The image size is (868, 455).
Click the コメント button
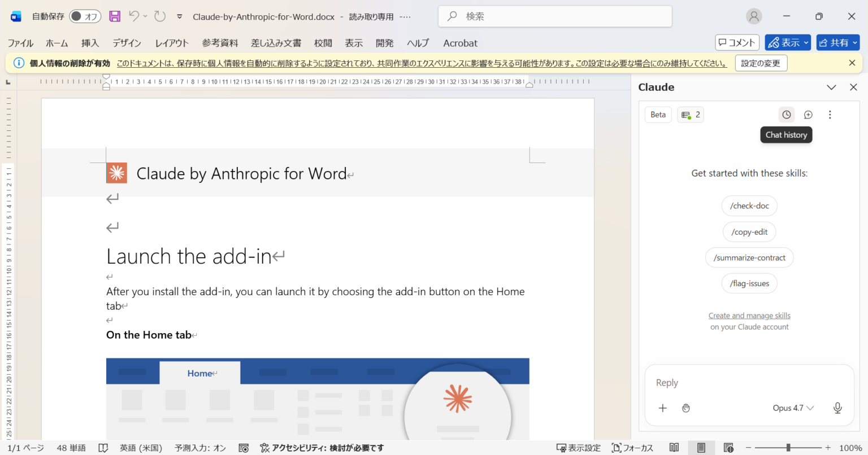coord(737,42)
